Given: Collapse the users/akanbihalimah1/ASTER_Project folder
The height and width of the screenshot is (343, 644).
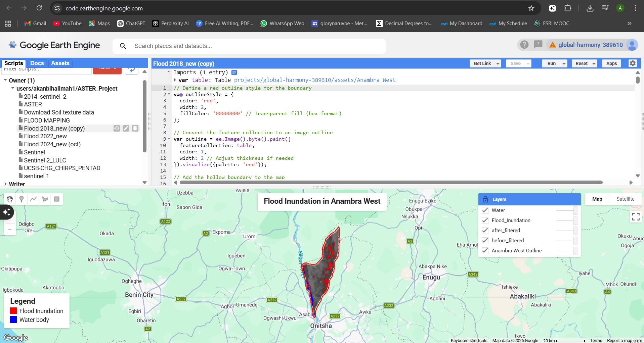Looking at the screenshot, I should pos(13,88).
